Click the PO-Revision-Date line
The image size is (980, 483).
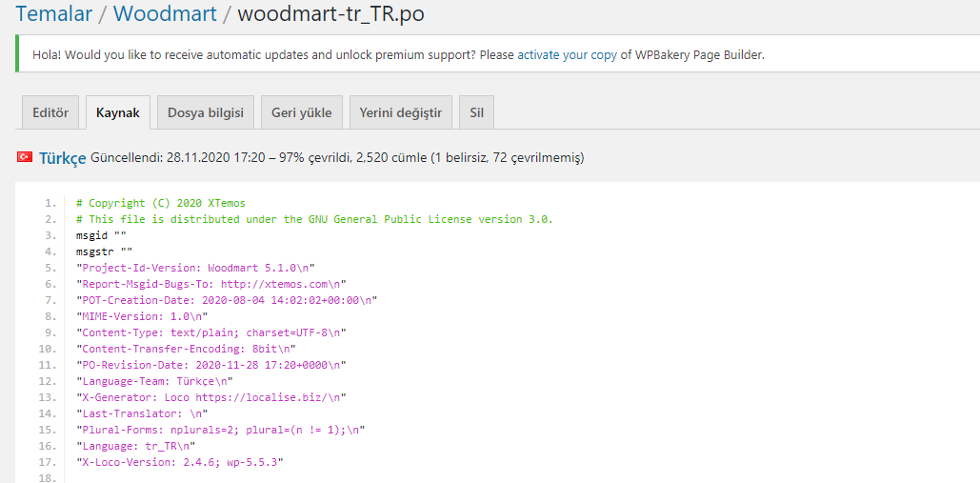211,365
